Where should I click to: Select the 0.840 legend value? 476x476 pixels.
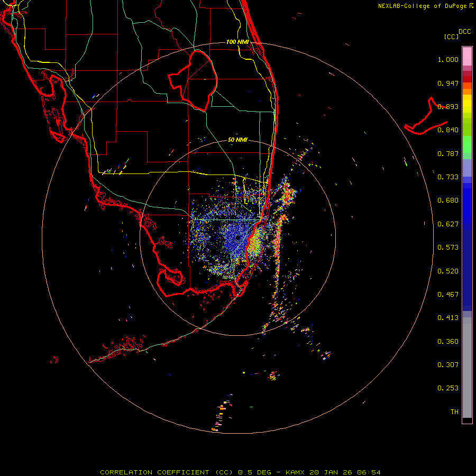(x=448, y=130)
